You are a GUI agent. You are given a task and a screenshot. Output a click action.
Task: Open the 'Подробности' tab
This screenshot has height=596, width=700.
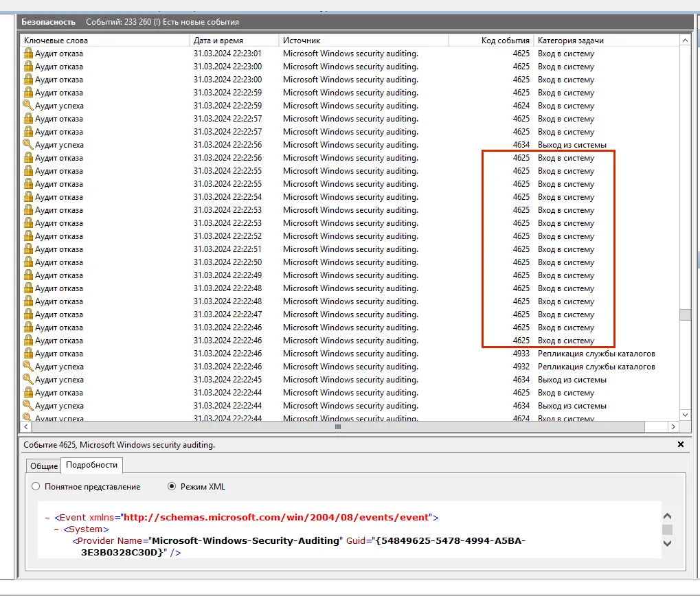click(x=91, y=465)
